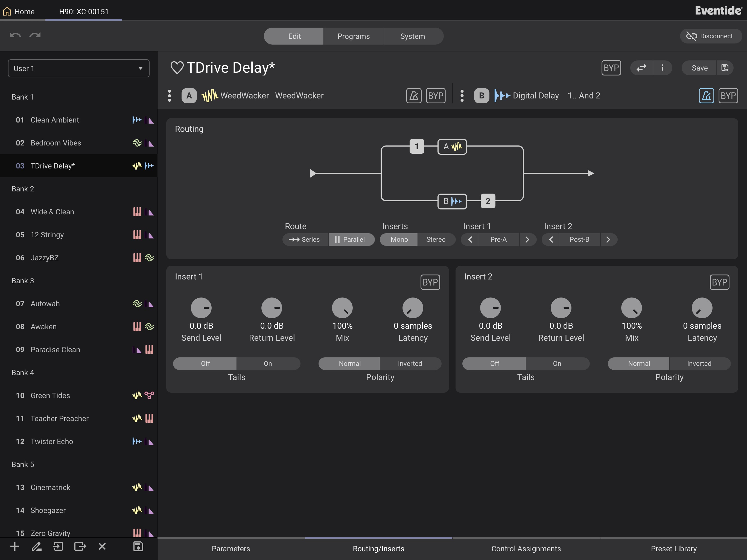Open the three-dot menu for preset B
Viewport: 747px width, 560px height.
(x=462, y=96)
